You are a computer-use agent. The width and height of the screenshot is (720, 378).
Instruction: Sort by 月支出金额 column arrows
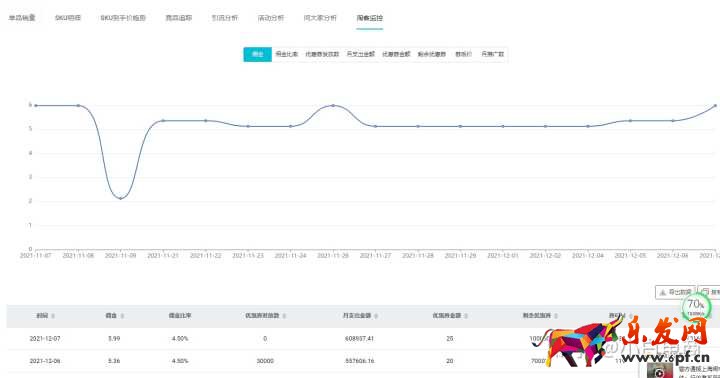376,316
